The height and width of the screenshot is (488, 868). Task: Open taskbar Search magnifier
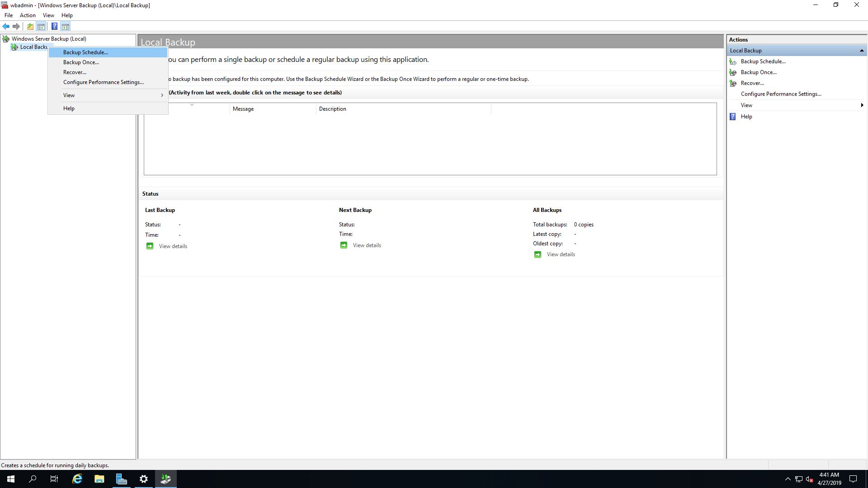tap(33, 479)
